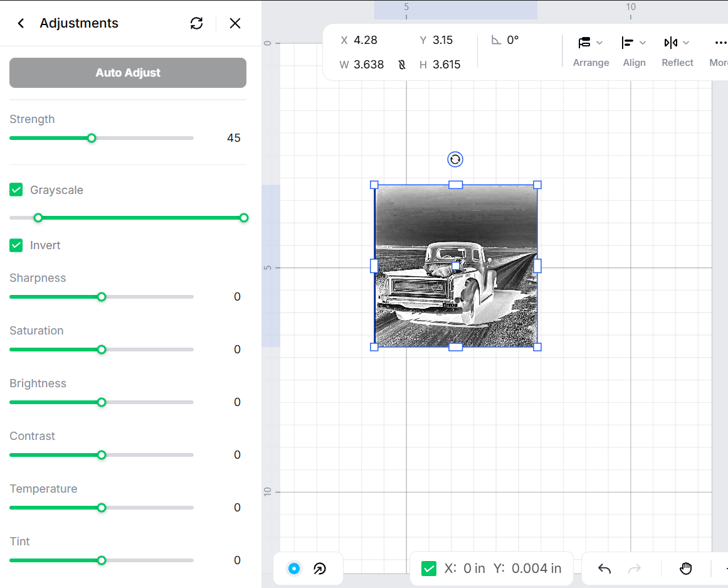Click the Auto Adjust button
The width and height of the screenshot is (728, 588).
[x=128, y=73]
